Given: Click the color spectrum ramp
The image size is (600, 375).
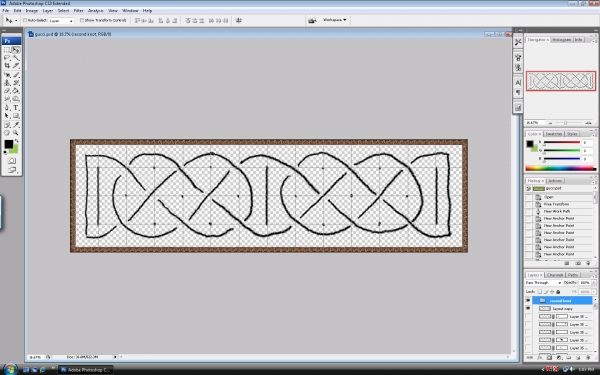Looking at the screenshot, I should 561,168.
